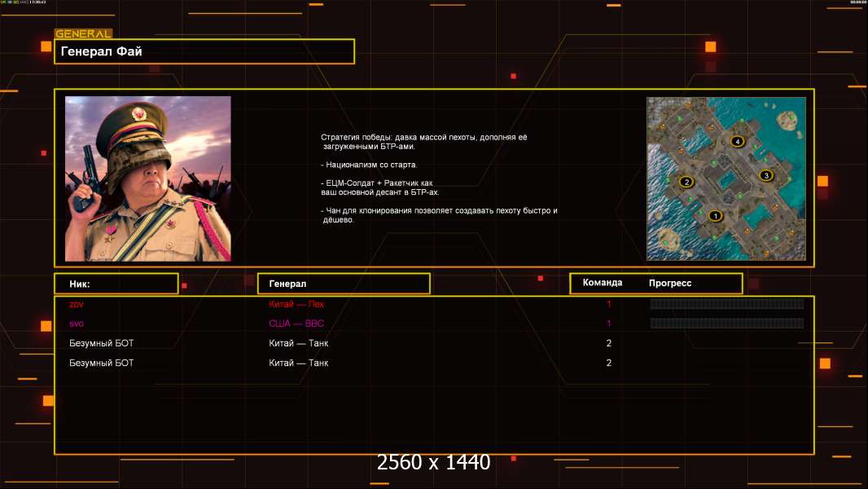
Task: Click the small island in the map's top-right corner
Action: coord(787,119)
